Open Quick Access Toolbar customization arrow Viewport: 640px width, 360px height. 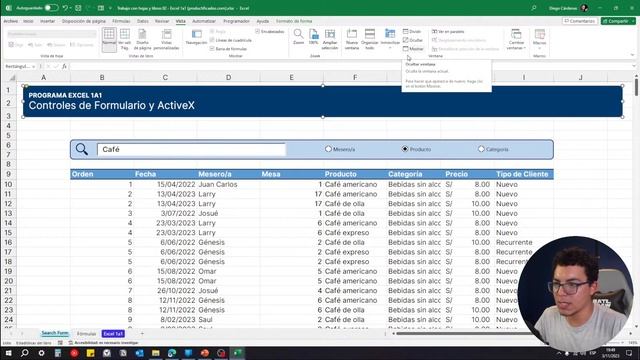(x=110, y=8)
